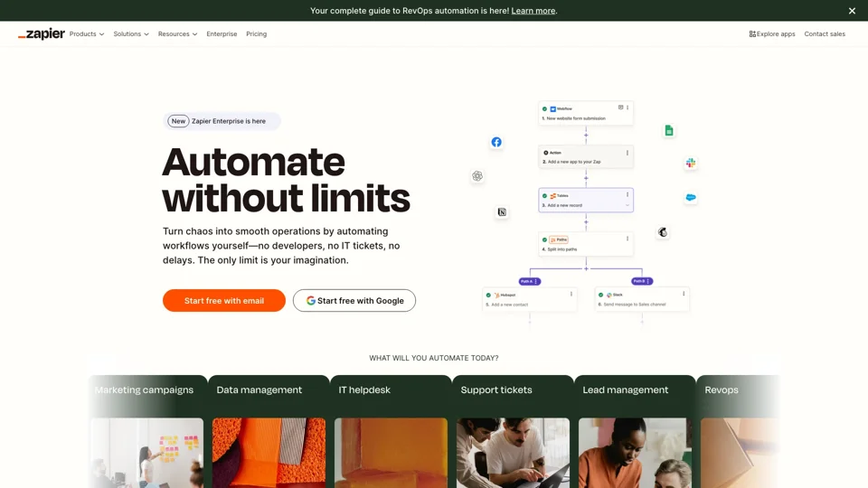The height and width of the screenshot is (488, 868).
Task: Expand the Solutions dropdown menu
Action: coord(131,33)
